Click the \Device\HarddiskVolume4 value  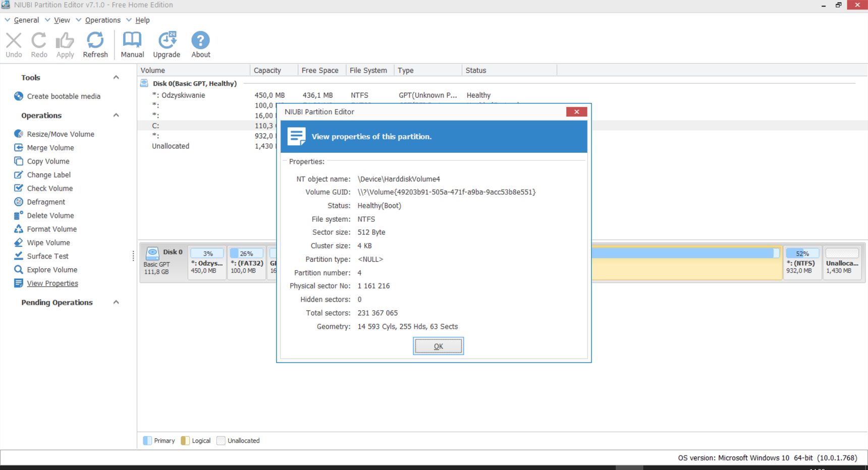pos(399,179)
